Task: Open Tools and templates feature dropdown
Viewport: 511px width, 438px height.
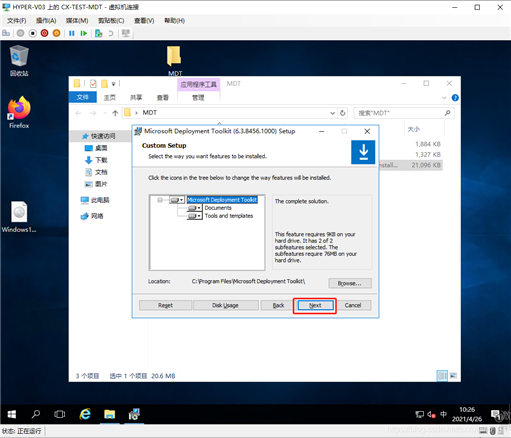Action: point(194,216)
